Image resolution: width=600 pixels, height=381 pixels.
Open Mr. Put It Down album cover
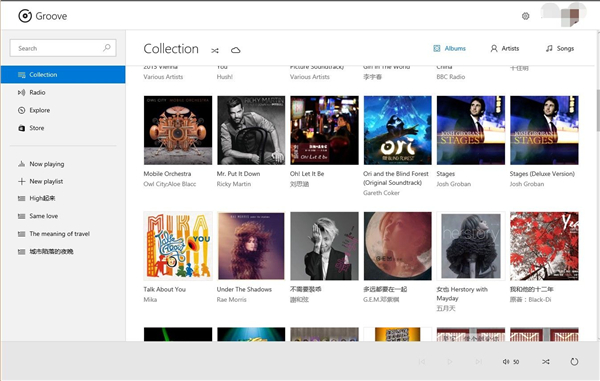[x=251, y=130]
